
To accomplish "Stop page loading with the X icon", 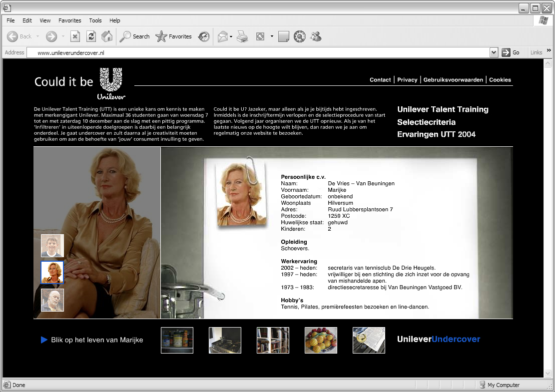I will [75, 36].
